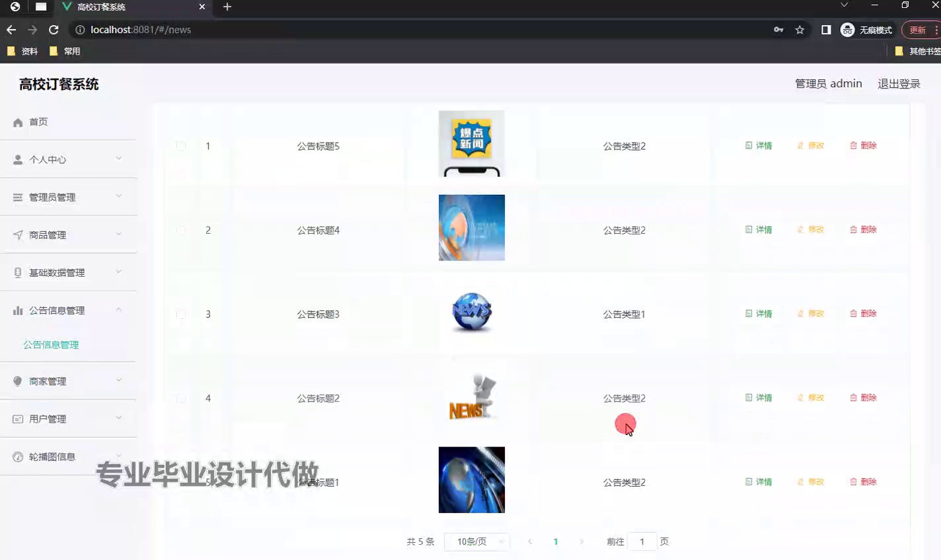Viewport: 941px width, 560px height.
Task: Expand the 管理员管理 sidebar menu
Action: click(x=68, y=197)
